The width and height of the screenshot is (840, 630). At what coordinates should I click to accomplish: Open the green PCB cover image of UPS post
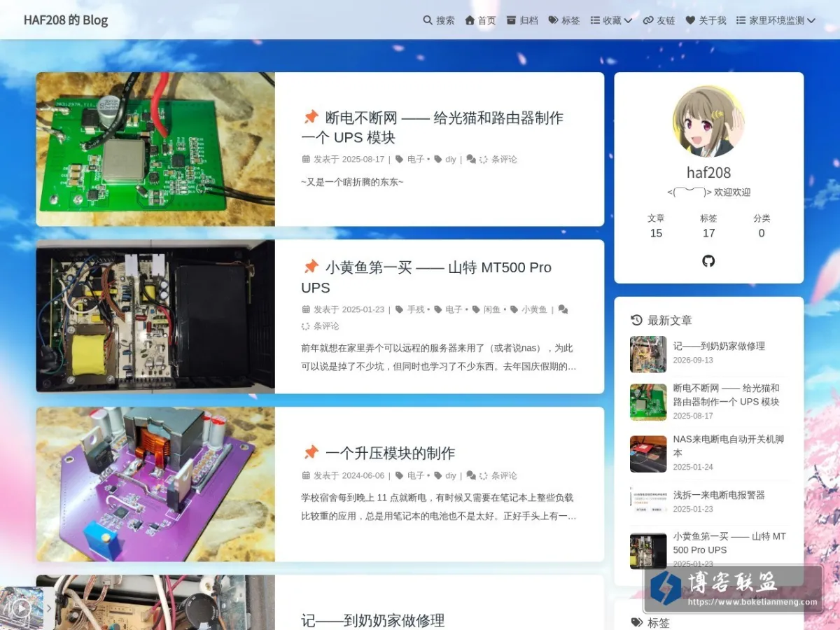pos(155,149)
